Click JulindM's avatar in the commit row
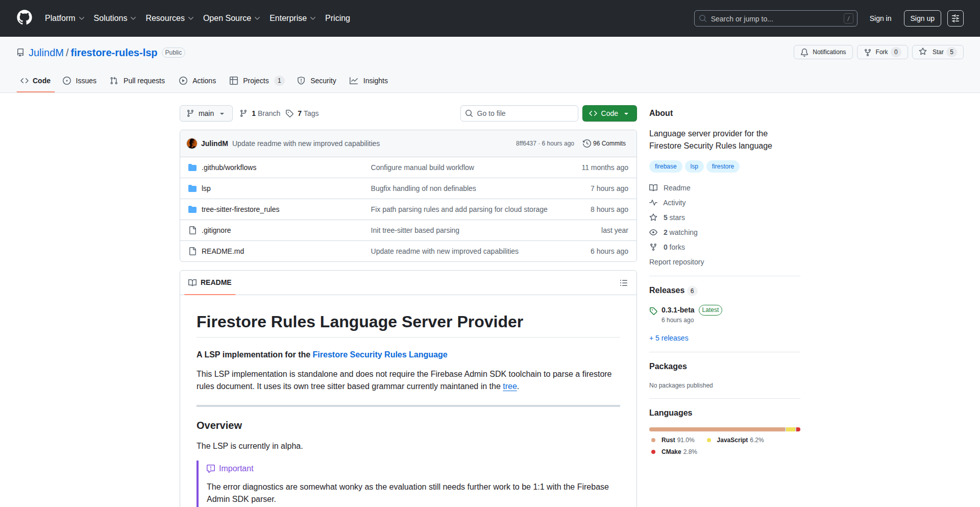Viewport: 980px width, 507px height. (192, 143)
